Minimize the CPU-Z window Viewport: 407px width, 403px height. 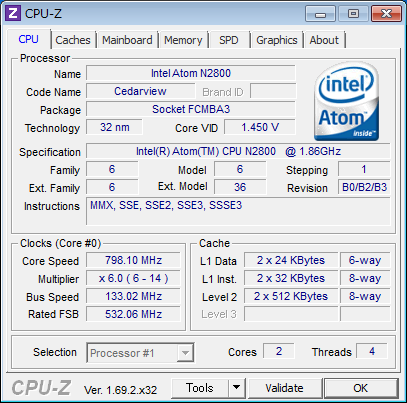[320, 14]
